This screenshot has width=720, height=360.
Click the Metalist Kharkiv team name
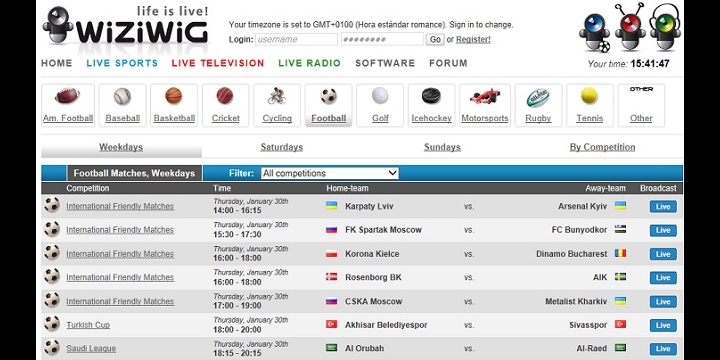coord(576,302)
